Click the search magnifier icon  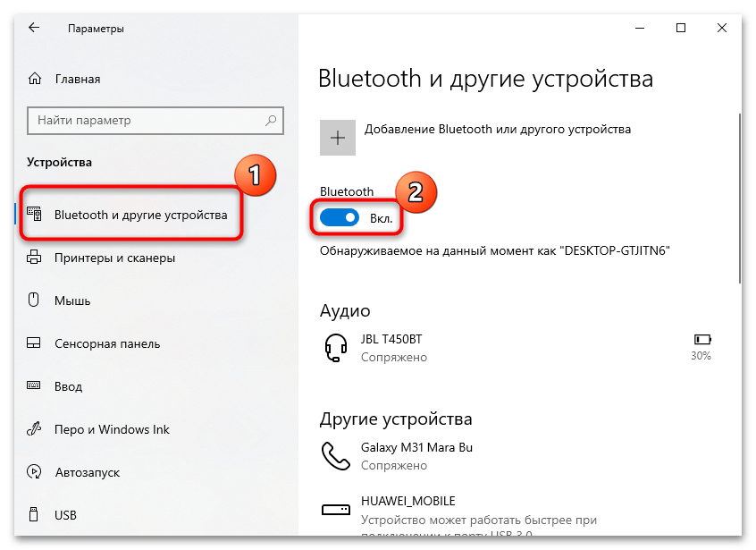[x=271, y=120]
